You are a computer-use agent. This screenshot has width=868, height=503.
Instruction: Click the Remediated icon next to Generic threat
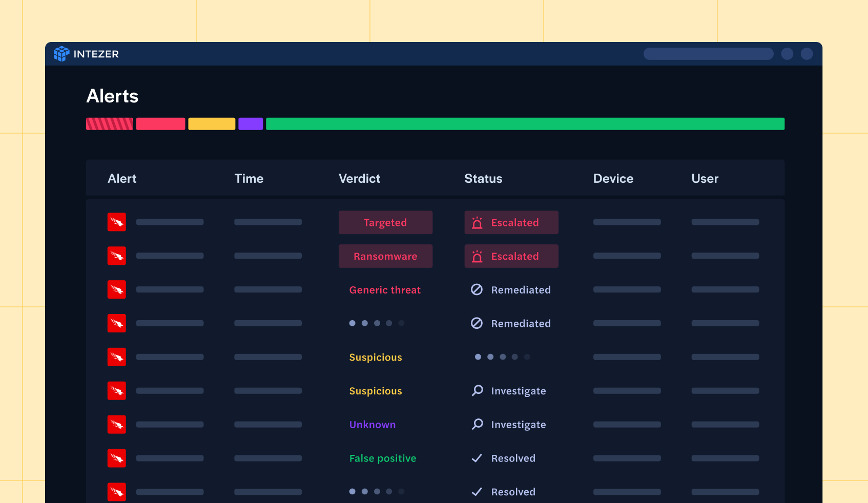click(x=477, y=290)
